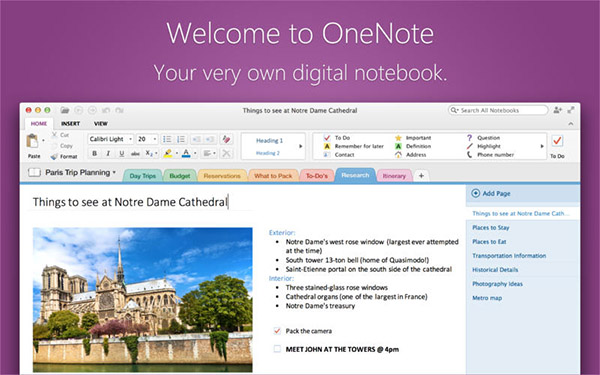Apply the Heading 2 style
The height and width of the screenshot is (375, 600).
pos(268,153)
